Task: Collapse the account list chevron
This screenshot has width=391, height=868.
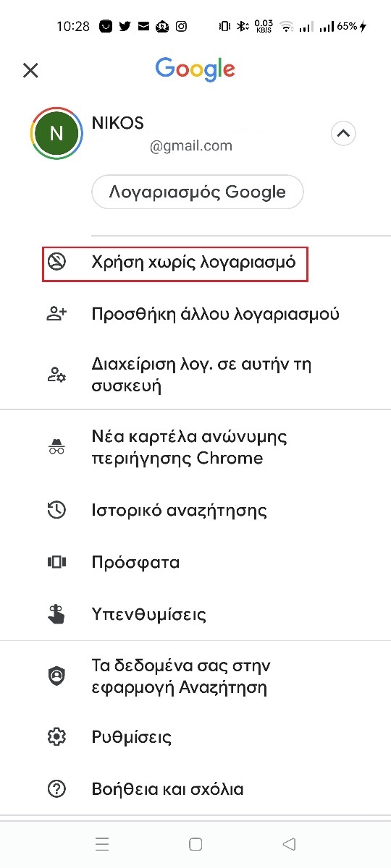Action: pyautogui.click(x=343, y=133)
